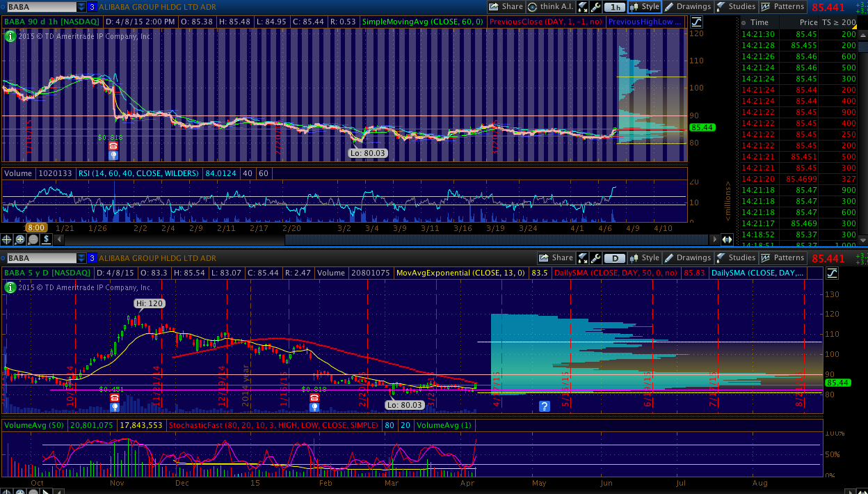Toggle the upper chart scale curve button

696,22
